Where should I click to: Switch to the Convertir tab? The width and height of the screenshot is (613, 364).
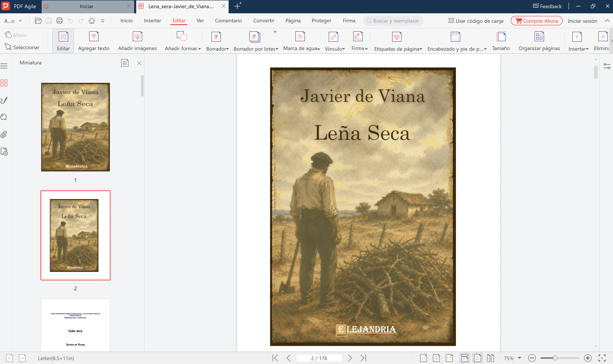click(264, 21)
